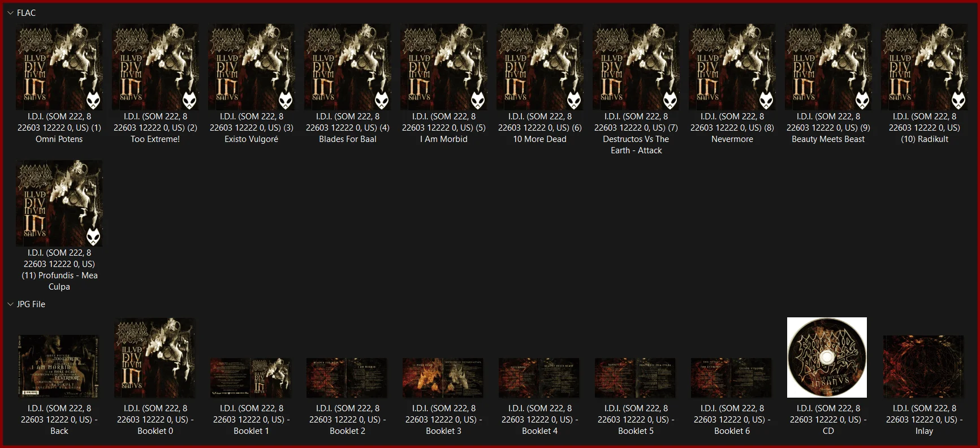The image size is (980, 448).
Task: Select the Nevermore FLAC file icon
Action: tap(732, 67)
